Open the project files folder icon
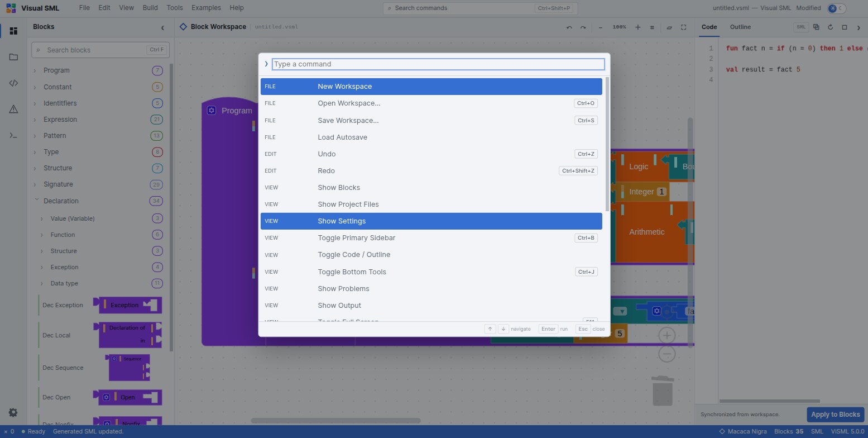868x438 pixels. coord(13,57)
